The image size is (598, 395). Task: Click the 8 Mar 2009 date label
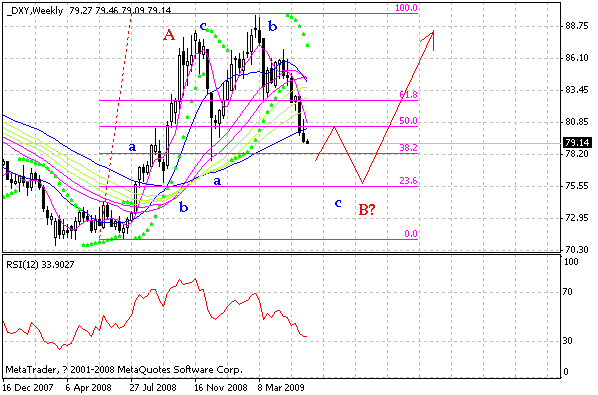[281, 388]
